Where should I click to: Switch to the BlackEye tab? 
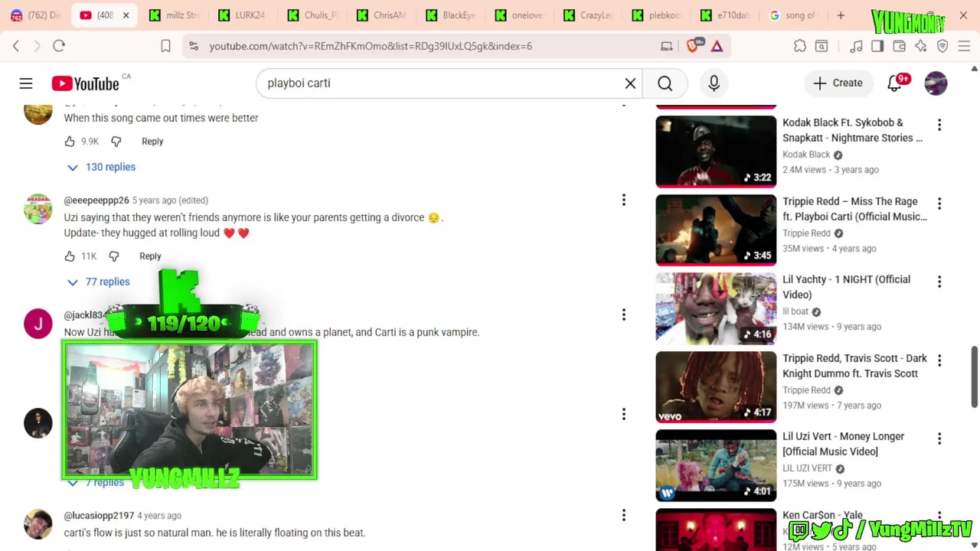[x=450, y=15]
